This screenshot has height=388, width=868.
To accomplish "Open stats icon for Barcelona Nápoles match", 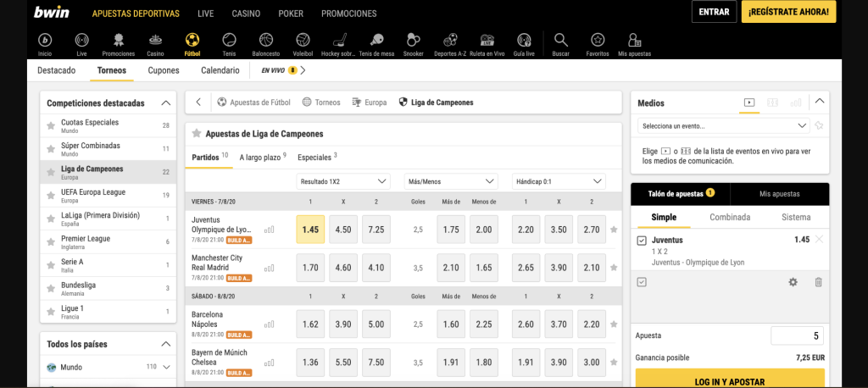I will coord(269,324).
